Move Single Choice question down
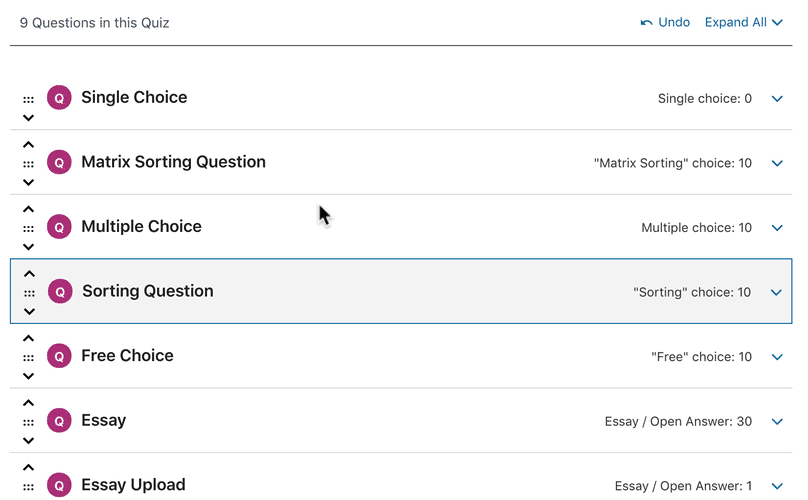 (28, 118)
